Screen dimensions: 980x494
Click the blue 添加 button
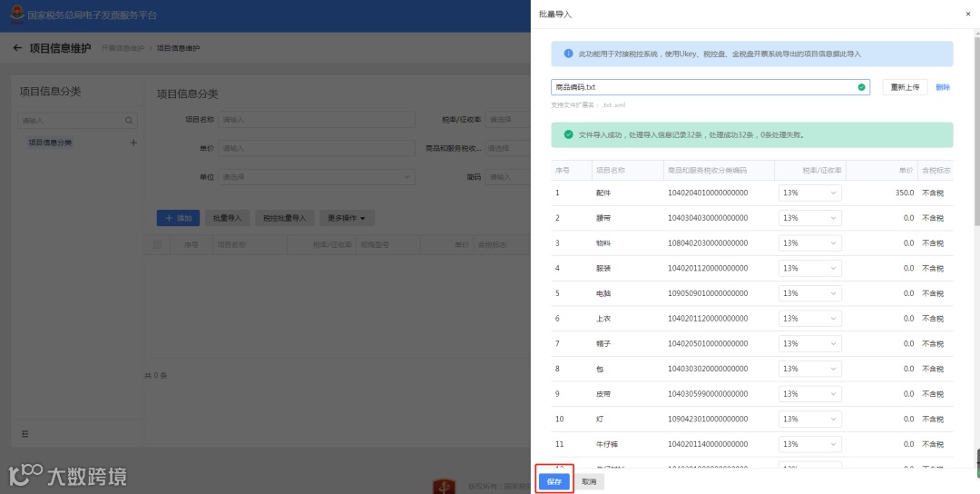[178, 218]
